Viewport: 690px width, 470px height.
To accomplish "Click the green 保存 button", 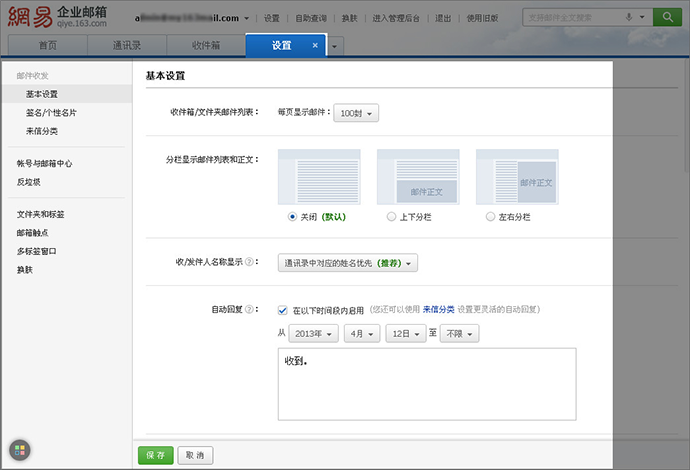I will (x=155, y=455).
